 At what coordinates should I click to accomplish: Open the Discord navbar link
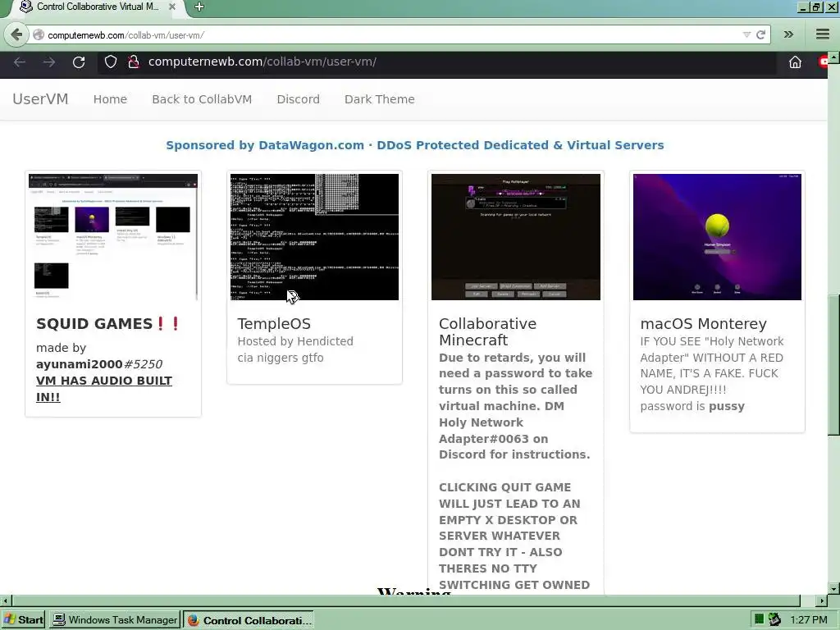(x=299, y=99)
